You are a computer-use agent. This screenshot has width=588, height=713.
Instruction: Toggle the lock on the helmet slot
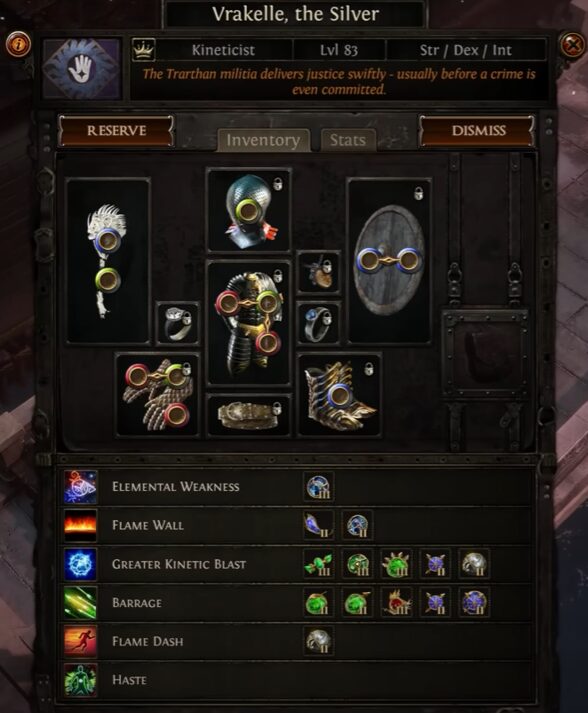click(277, 184)
